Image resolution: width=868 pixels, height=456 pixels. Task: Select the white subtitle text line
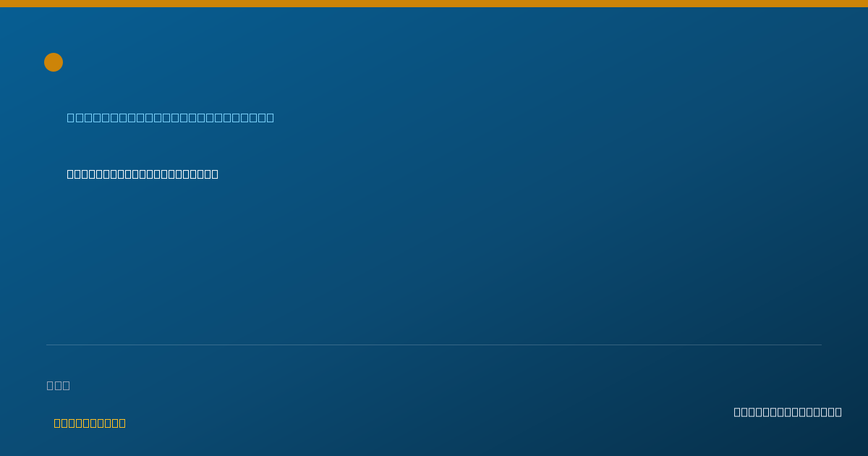142,174
